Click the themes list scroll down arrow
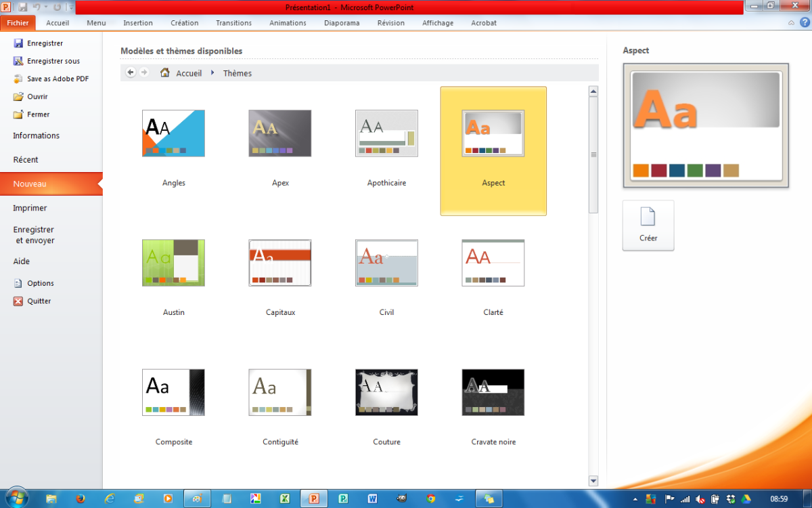Image resolution: width=812 pixels, height=508 pixels. click(593, 481)
